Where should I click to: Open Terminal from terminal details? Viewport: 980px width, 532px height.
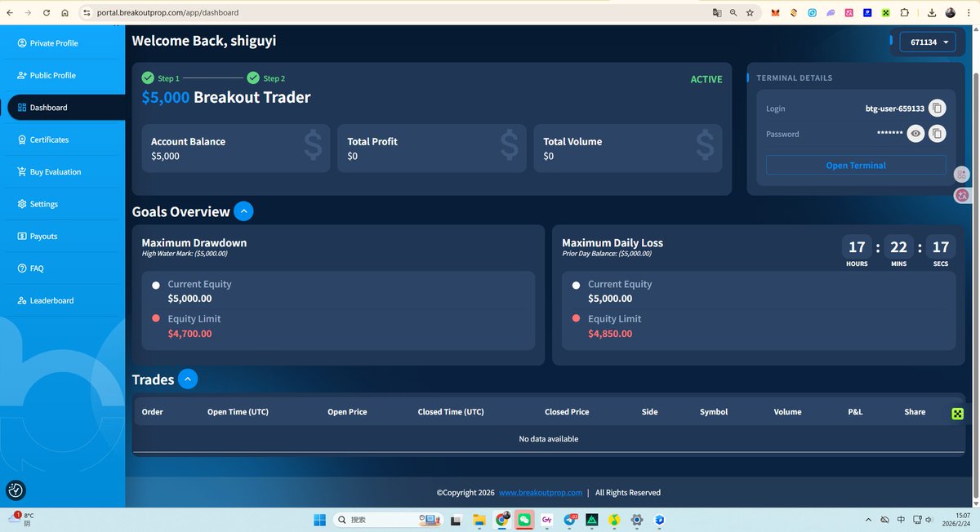pyautogui.click(x=856, y=165)
